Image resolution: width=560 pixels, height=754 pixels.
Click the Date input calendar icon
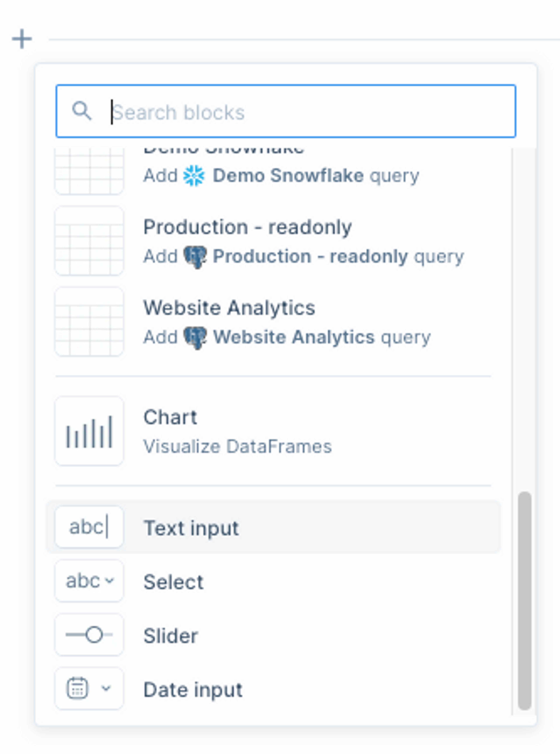point(78,688)
